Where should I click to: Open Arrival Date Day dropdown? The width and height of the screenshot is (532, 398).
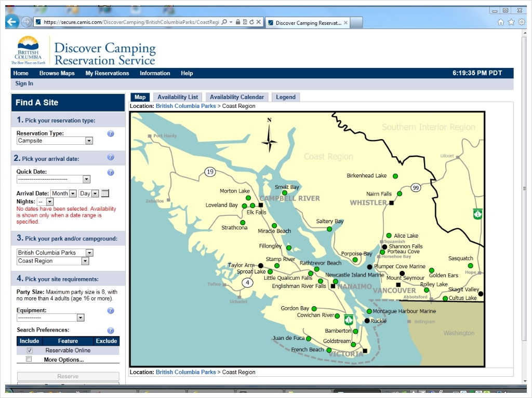tap(88, 193)
